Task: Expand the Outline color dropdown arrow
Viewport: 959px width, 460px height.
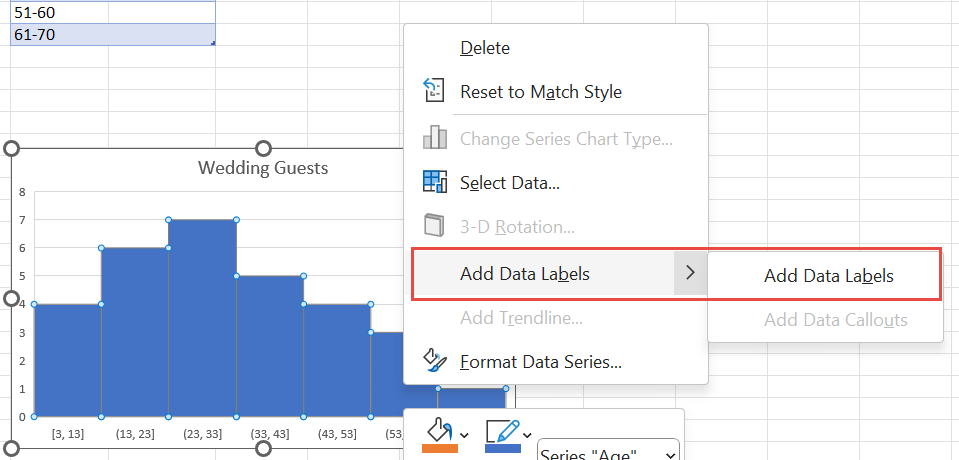Action: click(527, 435)
